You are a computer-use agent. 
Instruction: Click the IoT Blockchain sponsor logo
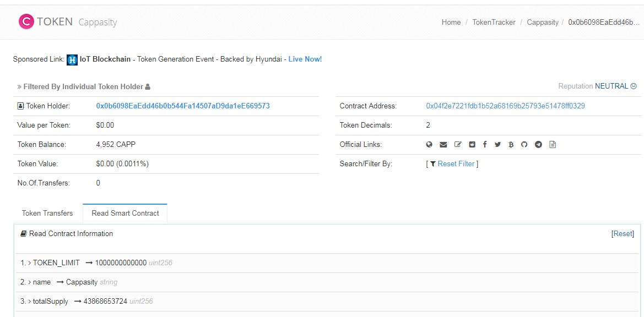(72, 59)
